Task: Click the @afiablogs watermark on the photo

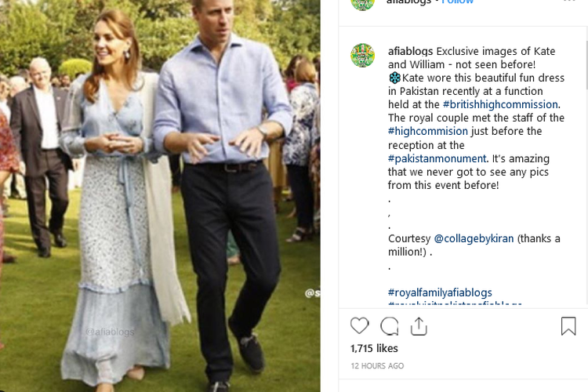Action: tap(111, 332)
